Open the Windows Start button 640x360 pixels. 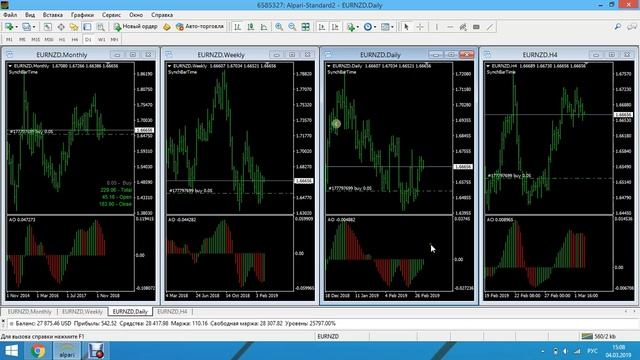pyautogui.click(x=11, y=351)
